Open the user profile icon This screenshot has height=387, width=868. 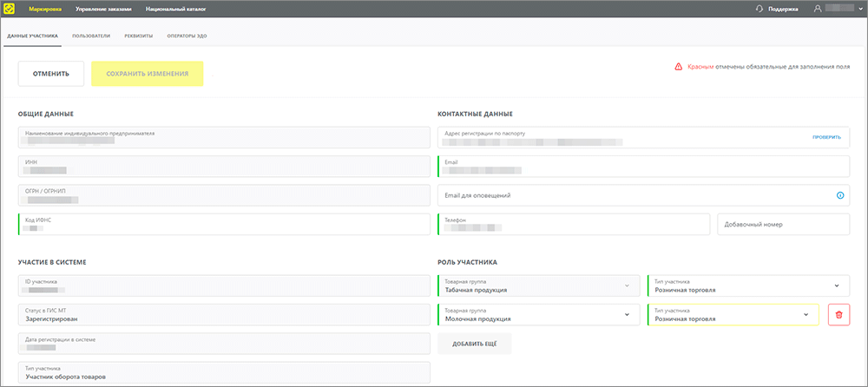(818, 9)
